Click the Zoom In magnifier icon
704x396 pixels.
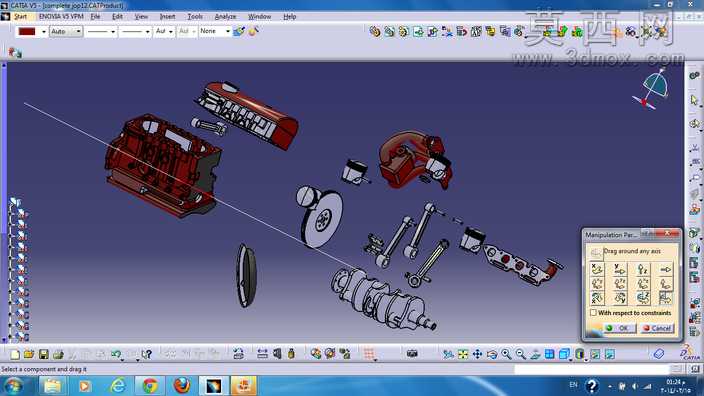506,354
